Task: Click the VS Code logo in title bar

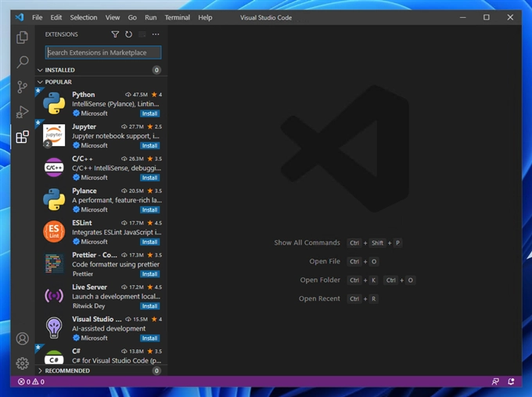Action: [x=20, y=17]
